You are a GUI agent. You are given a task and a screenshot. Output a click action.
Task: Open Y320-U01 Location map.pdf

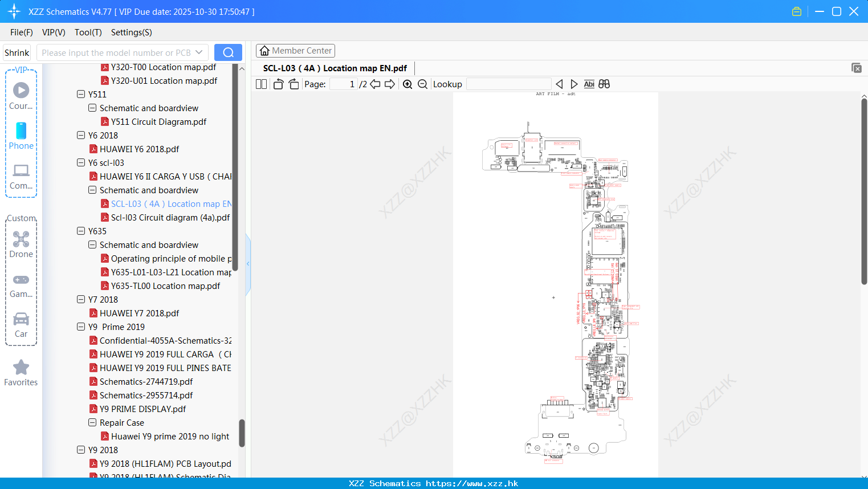pos(164,80)
